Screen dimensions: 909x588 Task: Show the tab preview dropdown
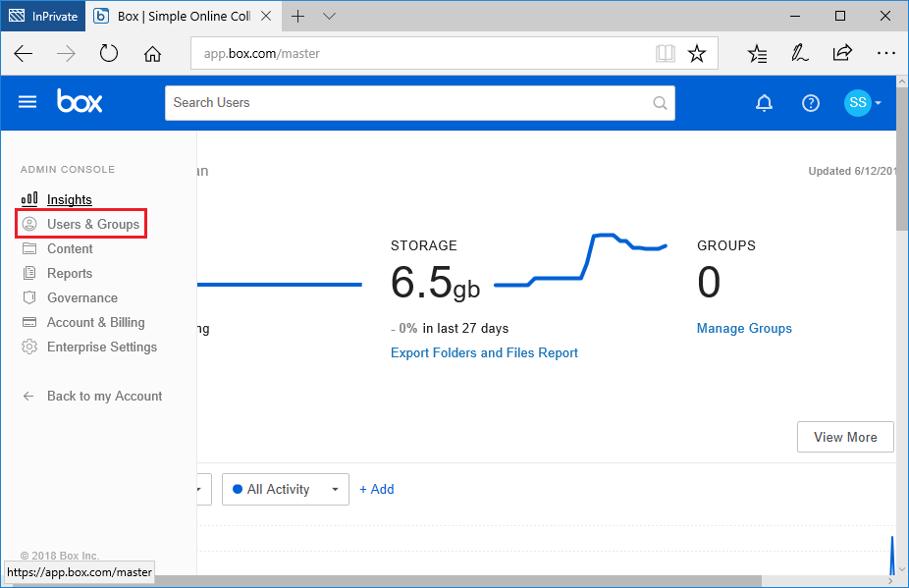pyautogui.click(x=329, y=17)
